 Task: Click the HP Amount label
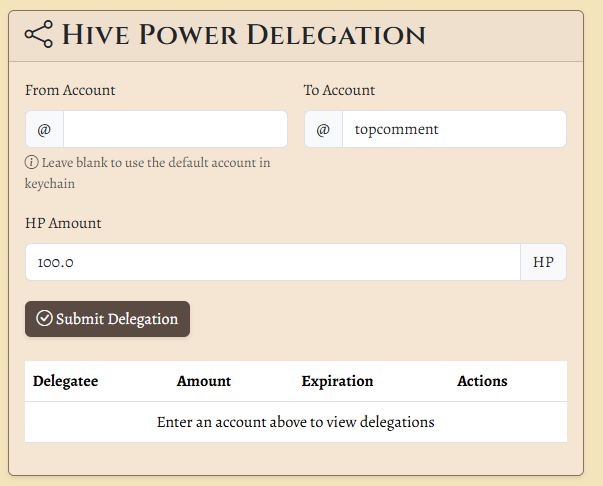coord(63,223)
